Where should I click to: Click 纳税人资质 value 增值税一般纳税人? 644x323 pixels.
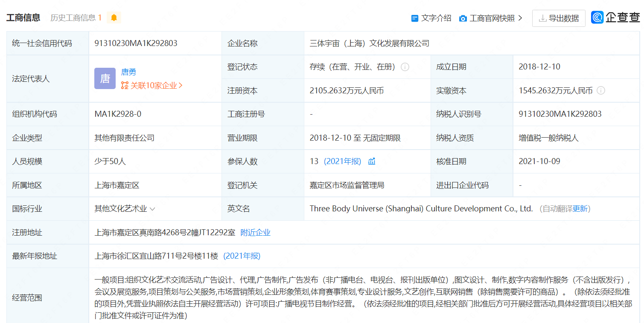click(x=548, y=138)
